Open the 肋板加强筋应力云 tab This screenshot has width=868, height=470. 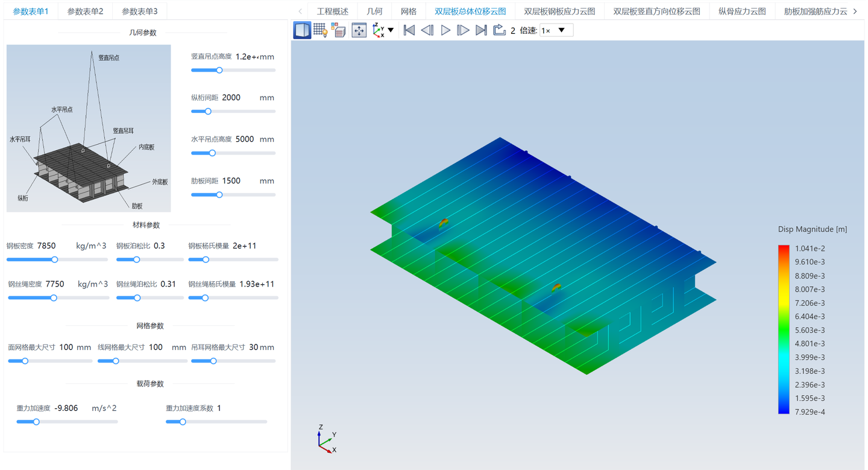click(x=815, y=11)
